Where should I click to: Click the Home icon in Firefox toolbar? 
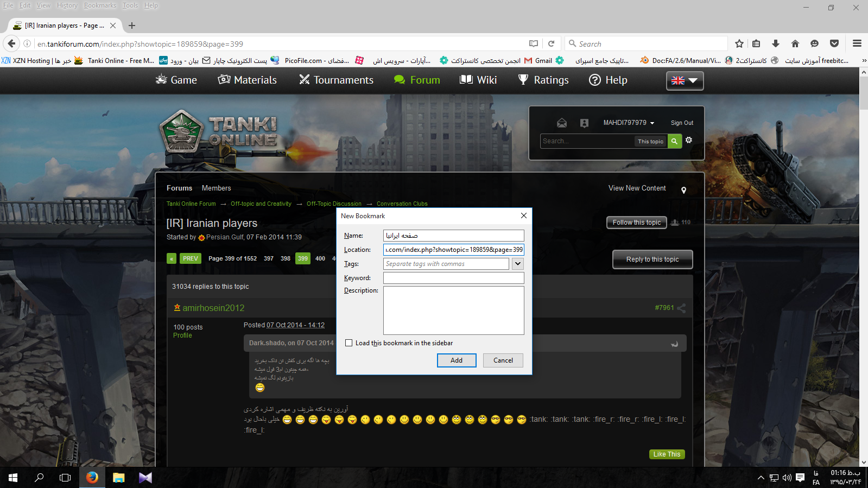click(795, 44)
